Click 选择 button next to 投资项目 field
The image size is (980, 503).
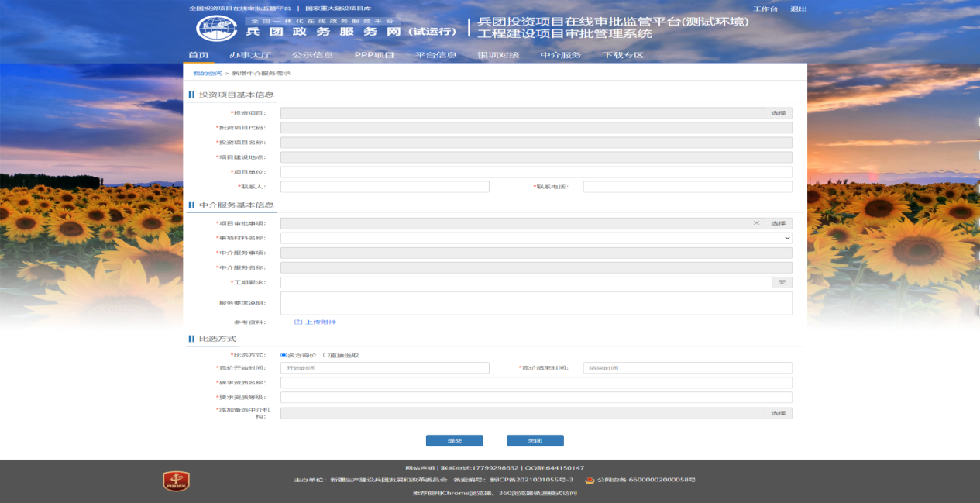click(x=778, y=113)
